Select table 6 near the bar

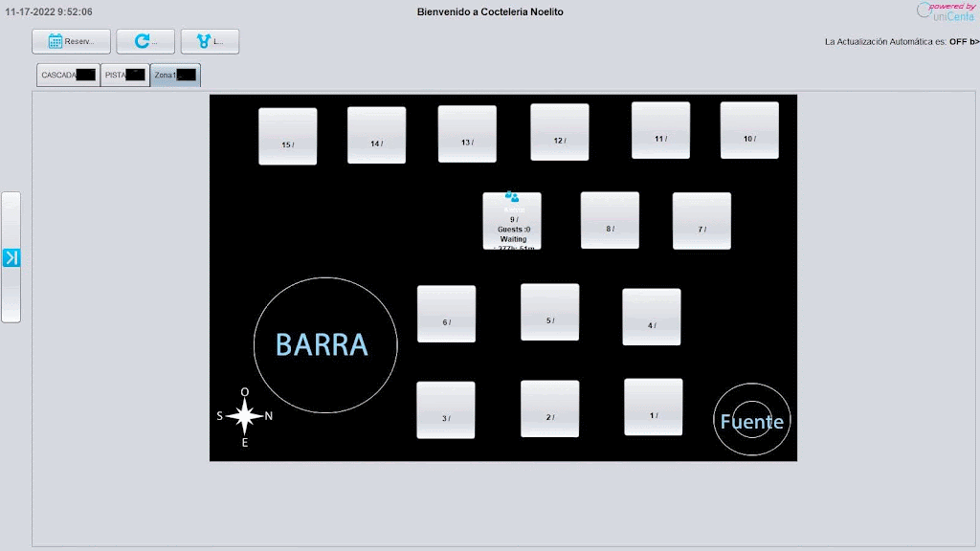446,314
